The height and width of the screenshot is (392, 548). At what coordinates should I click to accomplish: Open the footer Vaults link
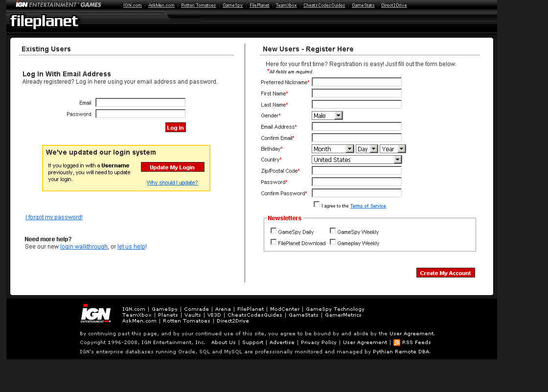coord(193,315)
